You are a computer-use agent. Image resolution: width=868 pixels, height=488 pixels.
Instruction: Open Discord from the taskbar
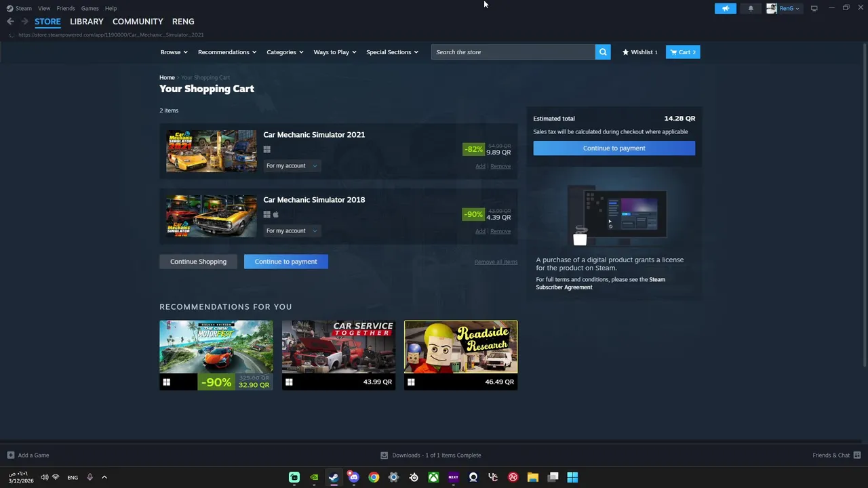(353, 477)
